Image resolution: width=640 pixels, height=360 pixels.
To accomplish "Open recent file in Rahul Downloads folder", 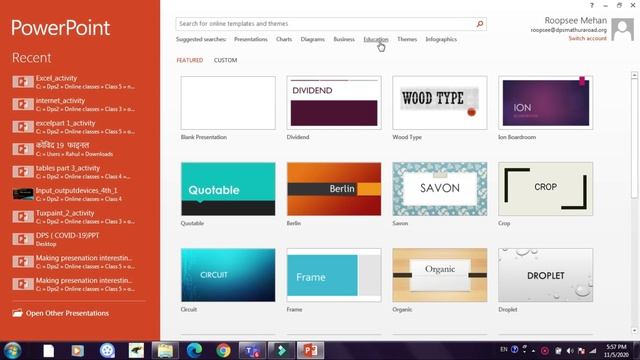I will click(x=80, y=149).
